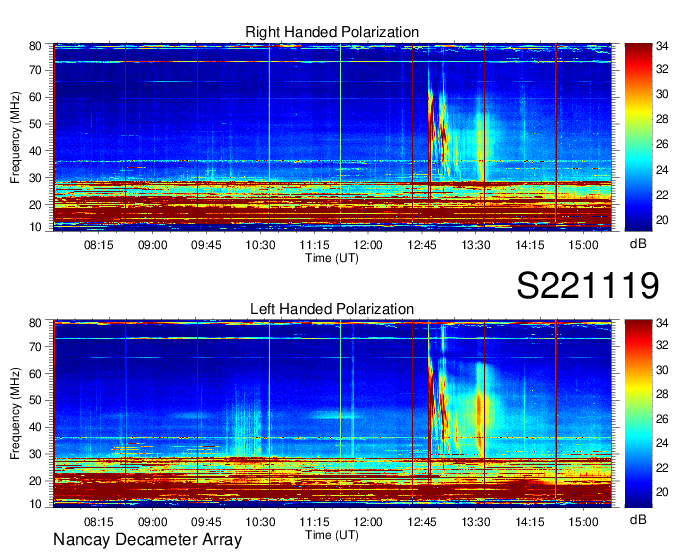The image size is (680, 552).
Task: Click the 12:00 time tick under the Left Handed plot
Action: point(368,521)
